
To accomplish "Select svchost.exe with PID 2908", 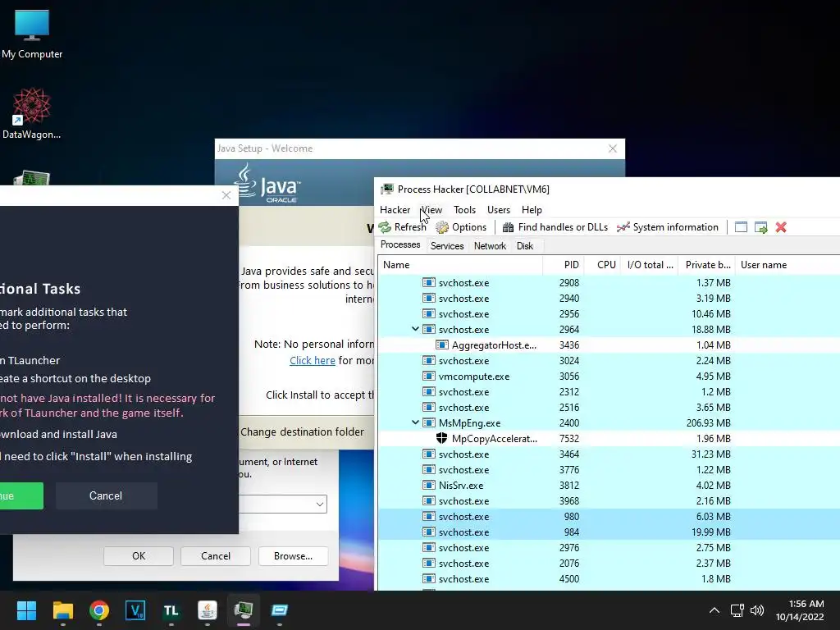I will click(609, 283).
